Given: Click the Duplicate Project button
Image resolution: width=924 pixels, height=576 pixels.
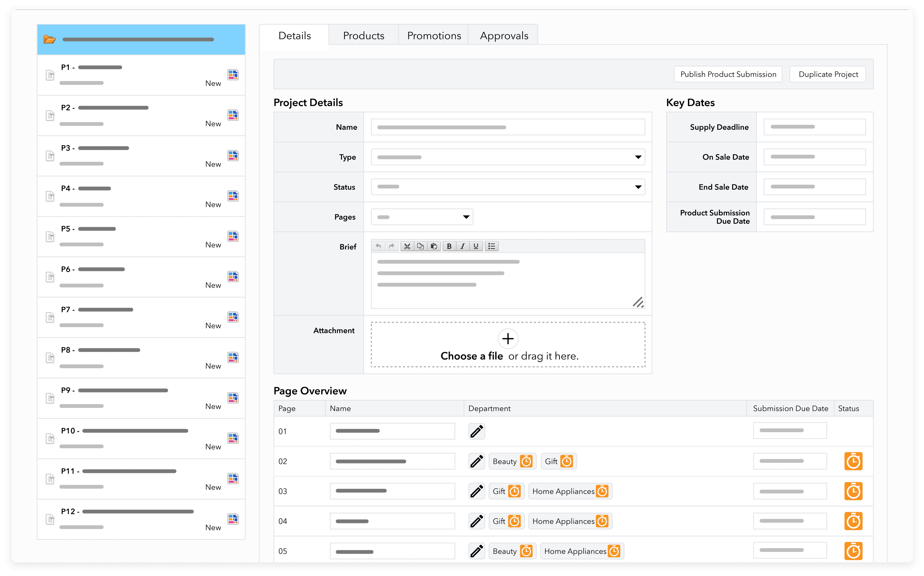Looking at the screenshot, I should coord(828,74).
